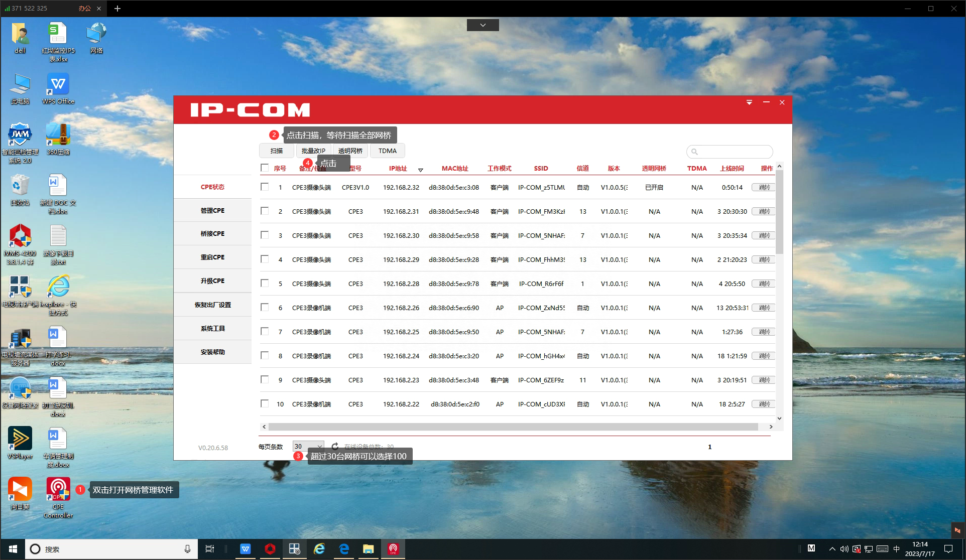Click File Explorer in the taskbar
Viewport: 966px width, 560px height.
coord(369,549)
